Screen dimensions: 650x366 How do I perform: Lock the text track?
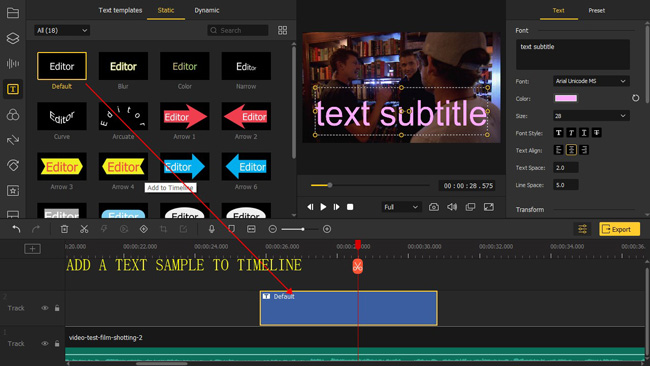tap(57, 308)
